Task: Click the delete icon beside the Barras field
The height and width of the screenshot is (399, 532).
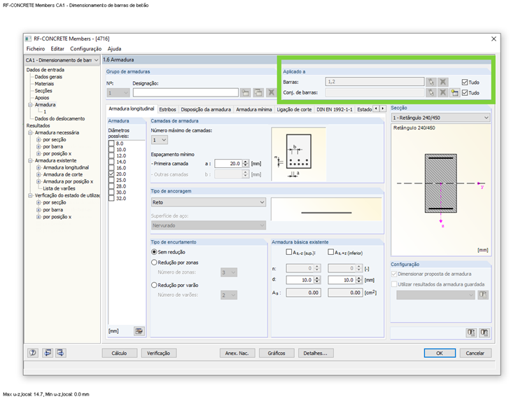Action: pyautogui.click(x=443, y=82)
